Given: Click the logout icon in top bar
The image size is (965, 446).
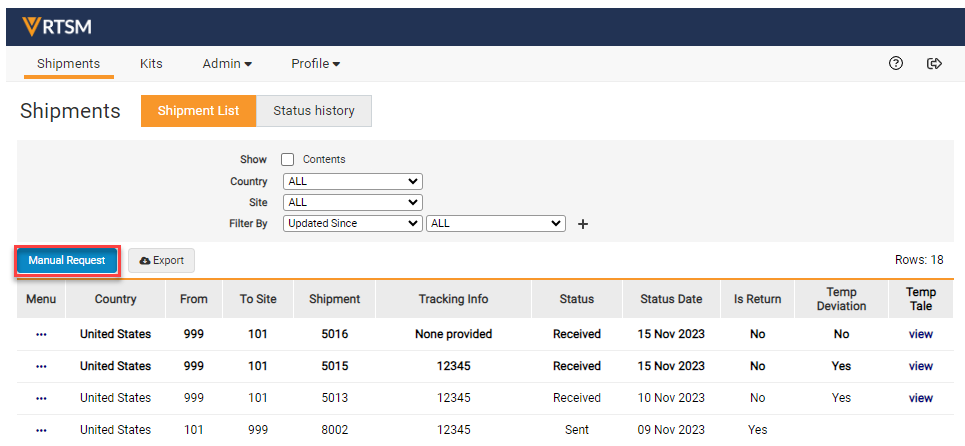Looking at the screenshot, I should [x=935, y=64].
